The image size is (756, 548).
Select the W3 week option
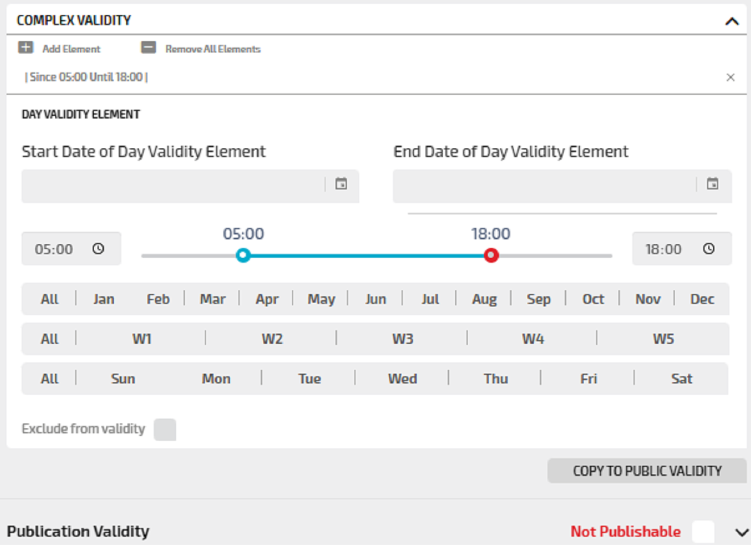click(402, 339)
